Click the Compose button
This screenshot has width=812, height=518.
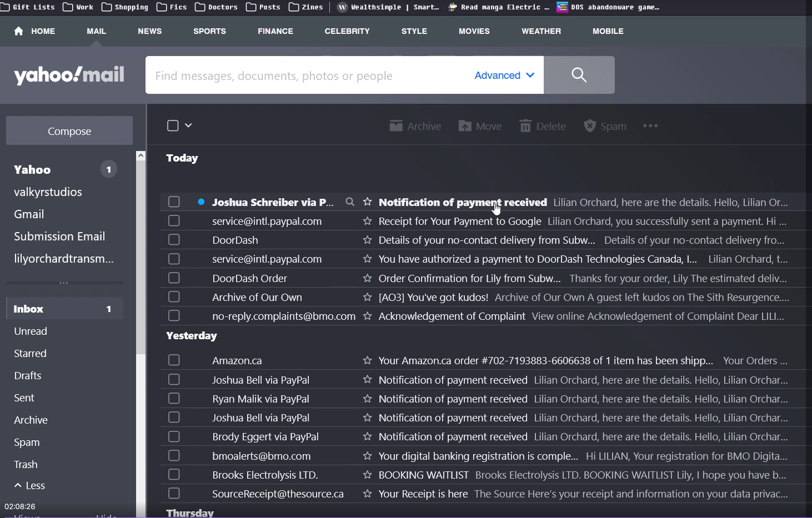pyautogui.click(x=69, y=131)
